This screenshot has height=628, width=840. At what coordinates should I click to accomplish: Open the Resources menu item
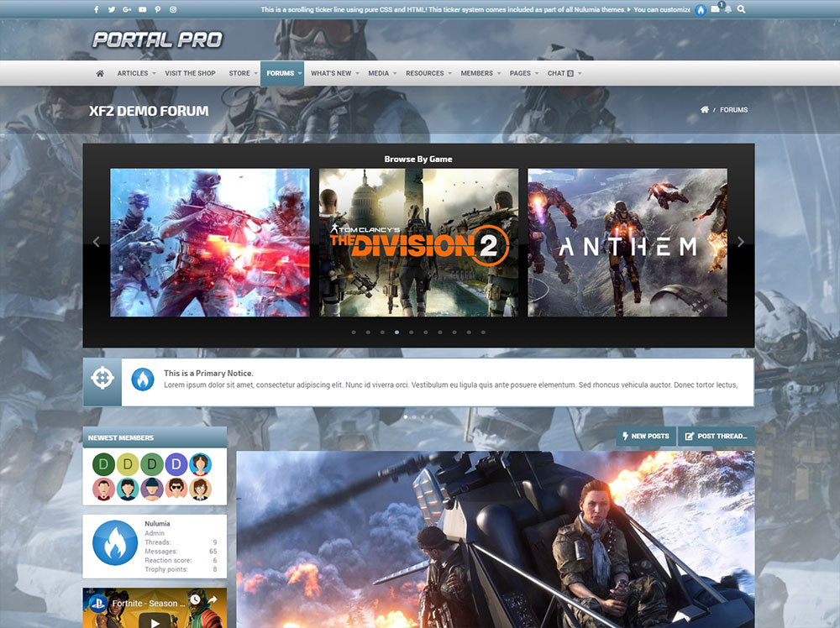pyautogui.click(x=425, y=73)
